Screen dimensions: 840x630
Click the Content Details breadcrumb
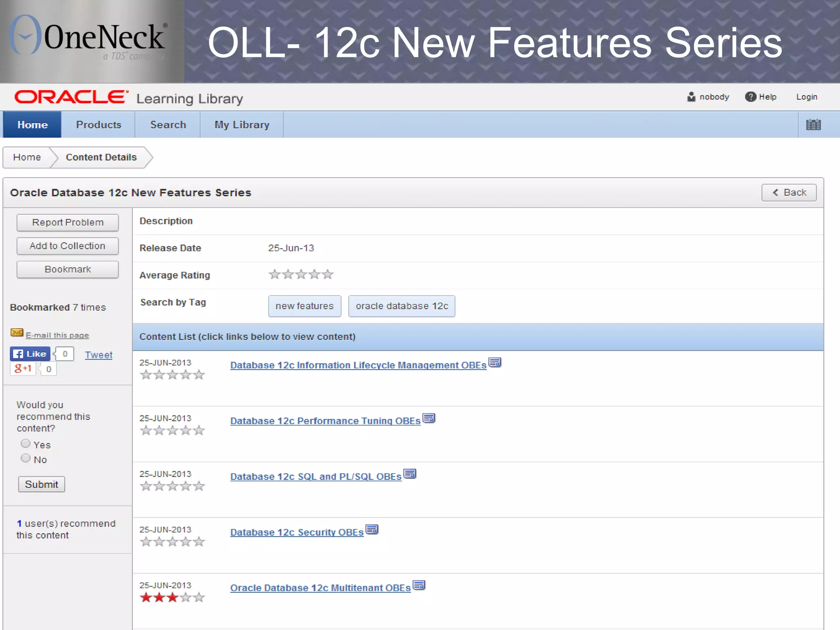coord(101,157)
